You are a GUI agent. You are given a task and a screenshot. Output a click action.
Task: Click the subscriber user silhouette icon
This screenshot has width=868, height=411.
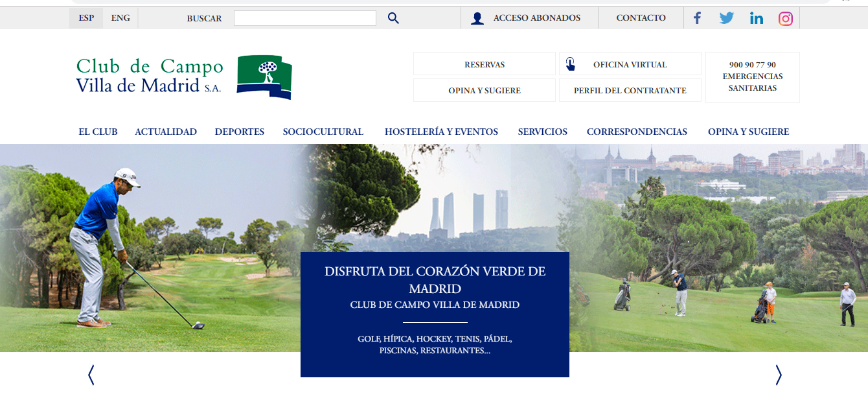(x=477, y=18)
